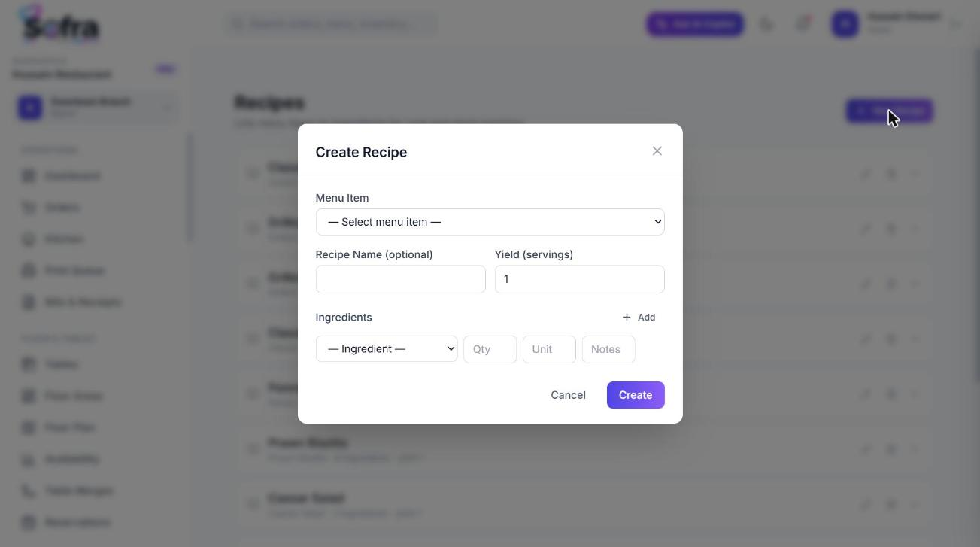Focus the Recipe Name field

pyautogui.click(x=400, y=279)
